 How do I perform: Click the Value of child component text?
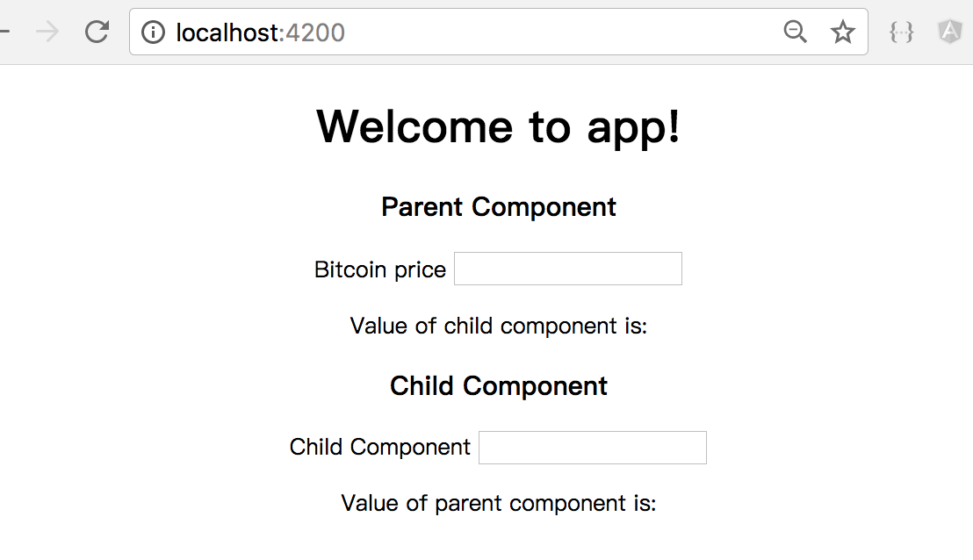499,326
